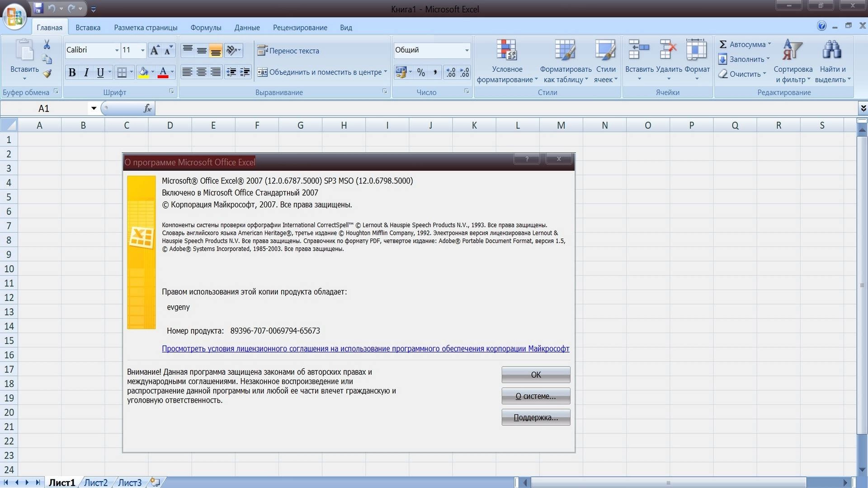The height and width of the screenshot is (488, 868).
Task: Align text to middle of cell
Action: point(202,50)
